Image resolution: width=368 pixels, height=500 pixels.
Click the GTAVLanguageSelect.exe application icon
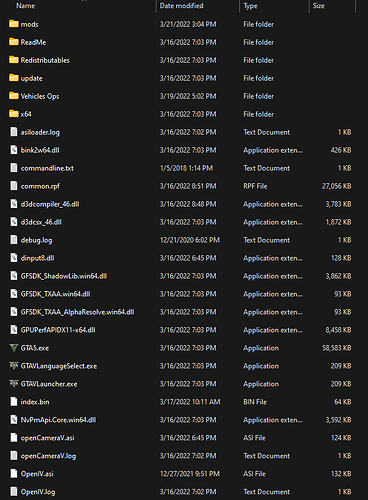14,366
